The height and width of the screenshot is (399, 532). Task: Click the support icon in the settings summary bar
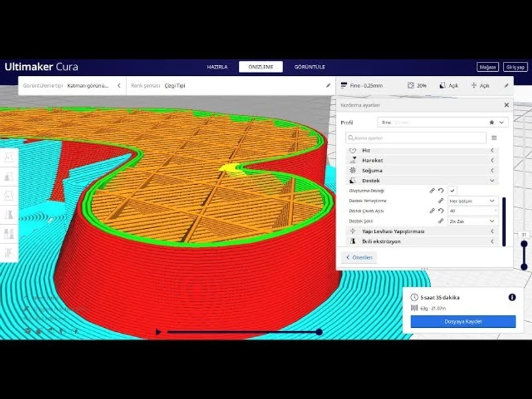442,85
